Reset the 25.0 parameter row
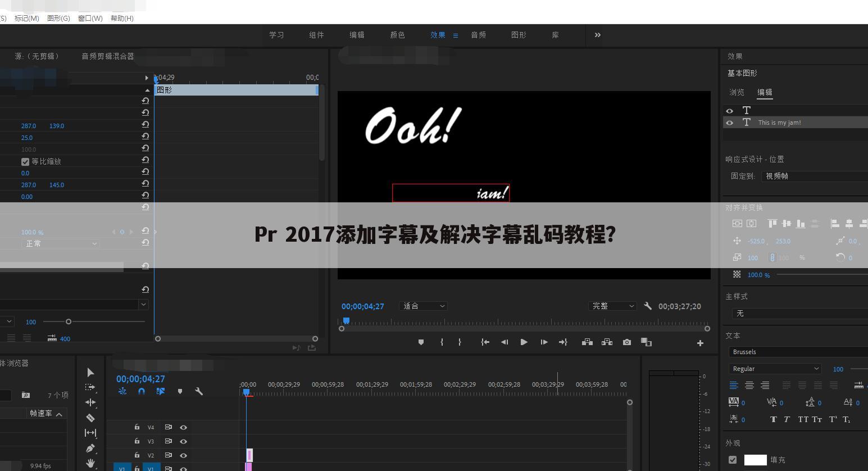The height and width of the screenshot is (471, 868). click(145, 137)
